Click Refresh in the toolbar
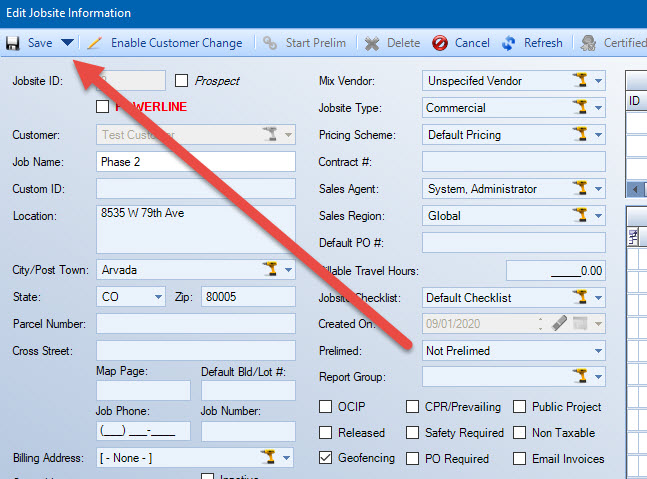 coord(543,43)
